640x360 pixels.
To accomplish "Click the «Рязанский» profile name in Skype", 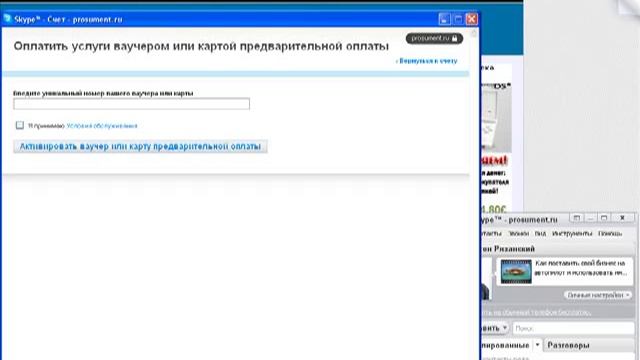I will coord(514,249).
